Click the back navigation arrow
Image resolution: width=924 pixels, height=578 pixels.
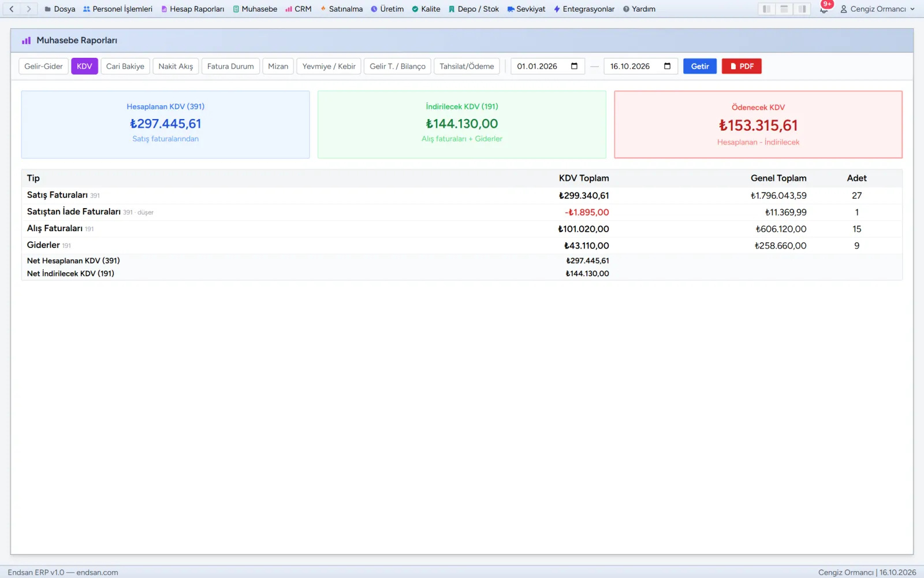(x=12, y=9)
